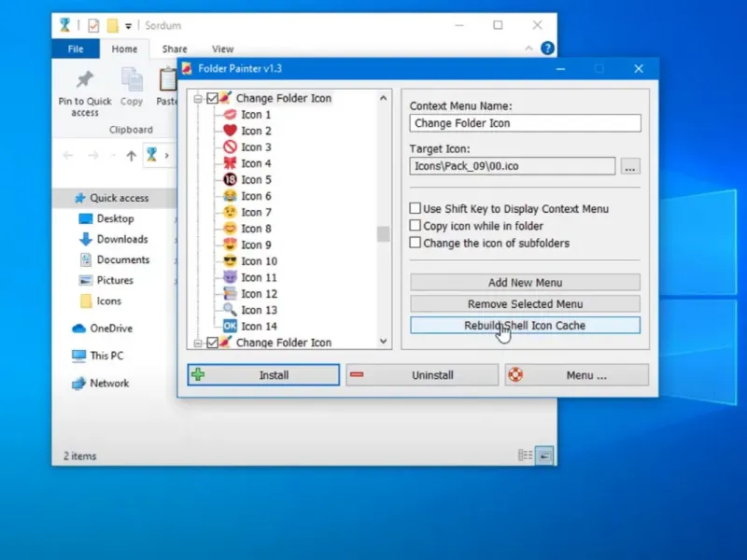Click the Folder Painter title bar app icon
This screenshot has width=747, height=560.
[188, 68]
